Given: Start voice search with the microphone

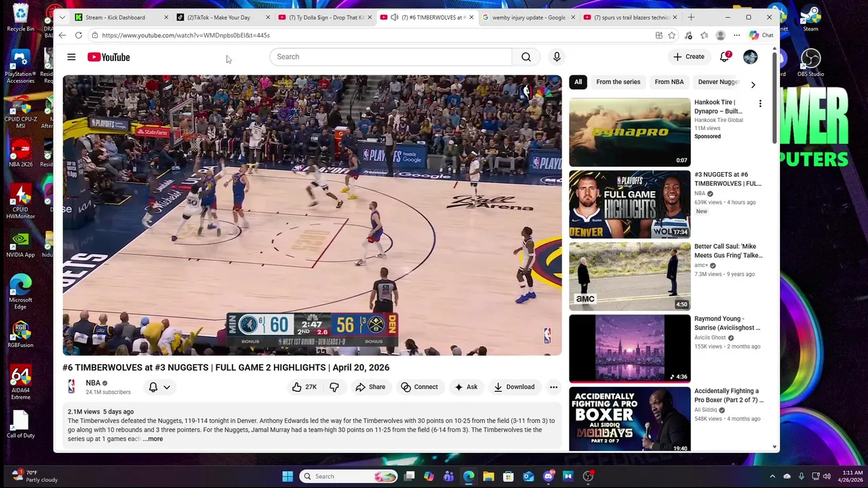Looking at the screenshot, I should tap(557, 57).
